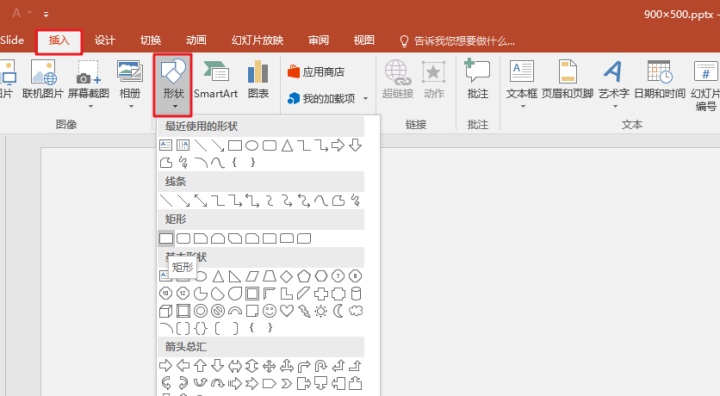The width and height of the screenshot is (720, 396).
Task: Add a 批注 comment
Action: point(478,79)
